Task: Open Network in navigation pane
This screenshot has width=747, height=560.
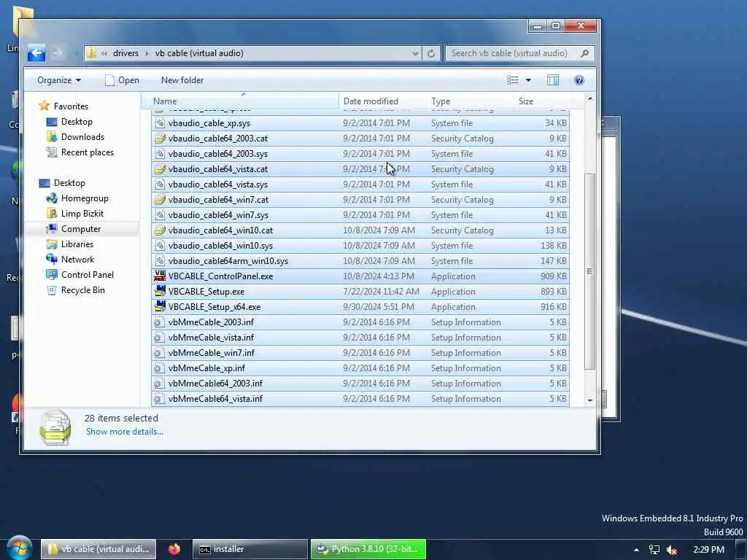Action: click(x=77, y=260)
